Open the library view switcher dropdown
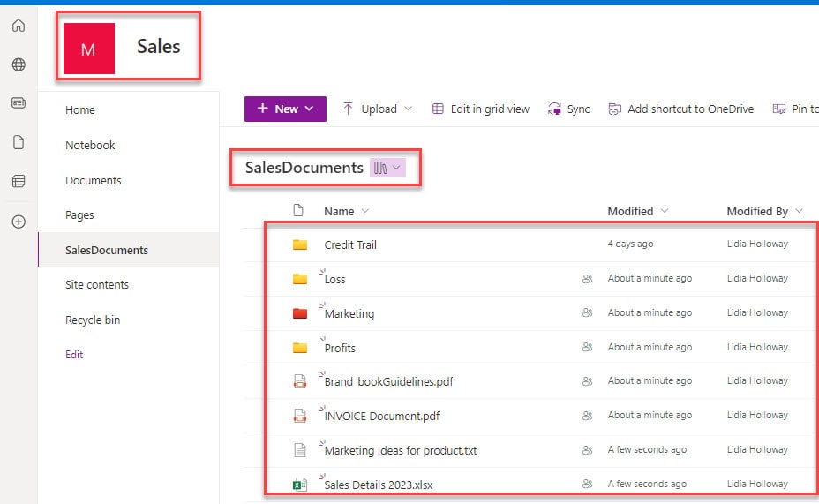The height and width of the screenshot is (504, 819). point(387,168)
